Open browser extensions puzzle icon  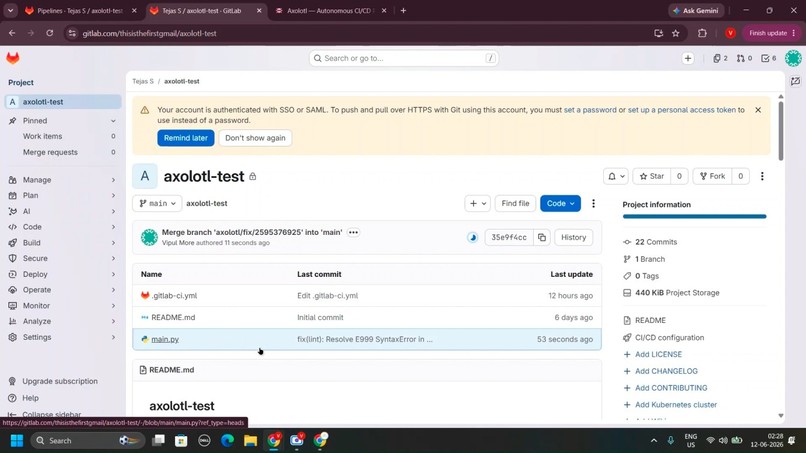(x=702, y=33)
